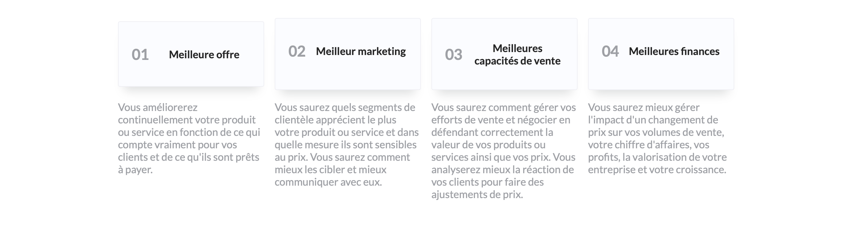Click the number 02 label

point(297,51)
